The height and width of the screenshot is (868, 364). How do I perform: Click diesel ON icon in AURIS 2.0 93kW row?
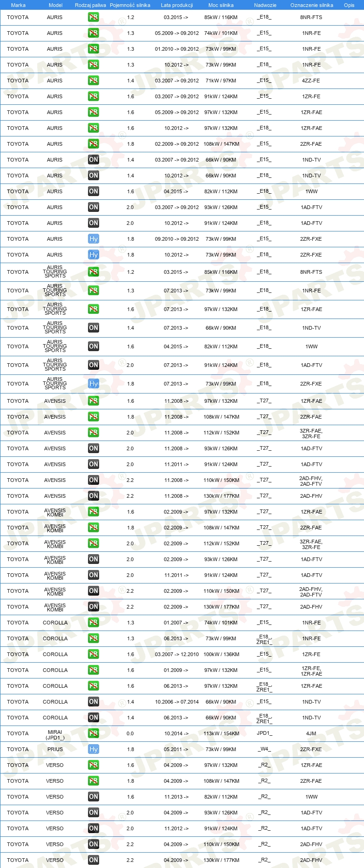click(x=93, y=207)
